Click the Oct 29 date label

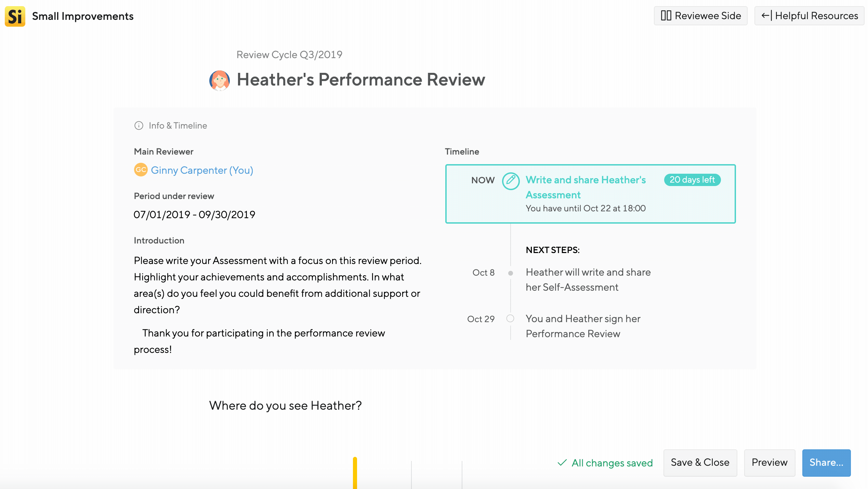pyautogui.click(x=481, y=319)
